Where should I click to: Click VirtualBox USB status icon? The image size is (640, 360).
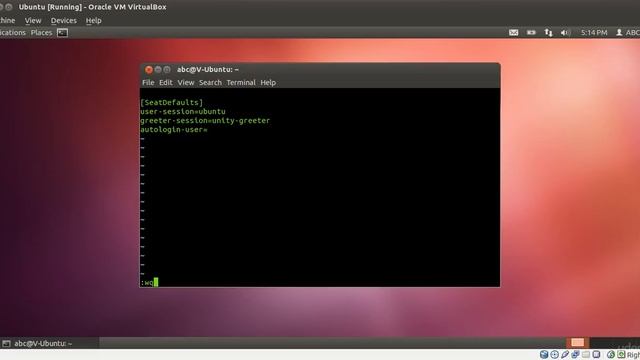[565, 354]
